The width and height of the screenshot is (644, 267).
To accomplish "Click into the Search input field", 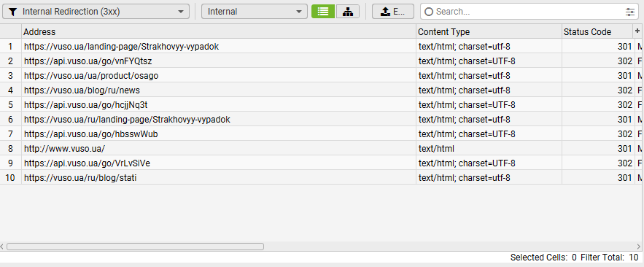I will point(529,12).
